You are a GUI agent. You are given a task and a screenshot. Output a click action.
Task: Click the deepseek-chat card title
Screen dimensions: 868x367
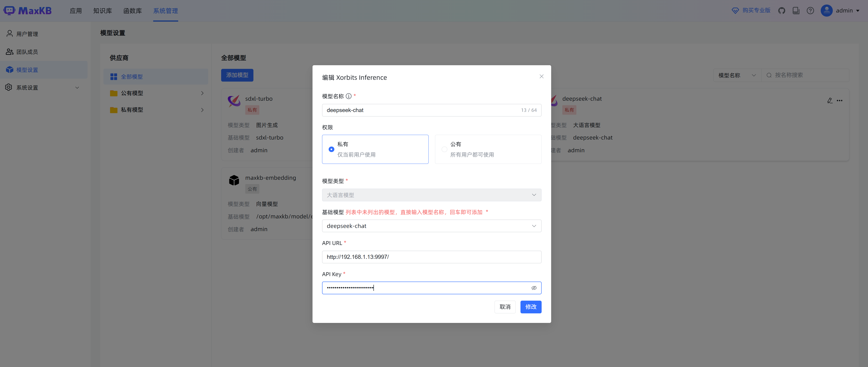tap(582, 99)
